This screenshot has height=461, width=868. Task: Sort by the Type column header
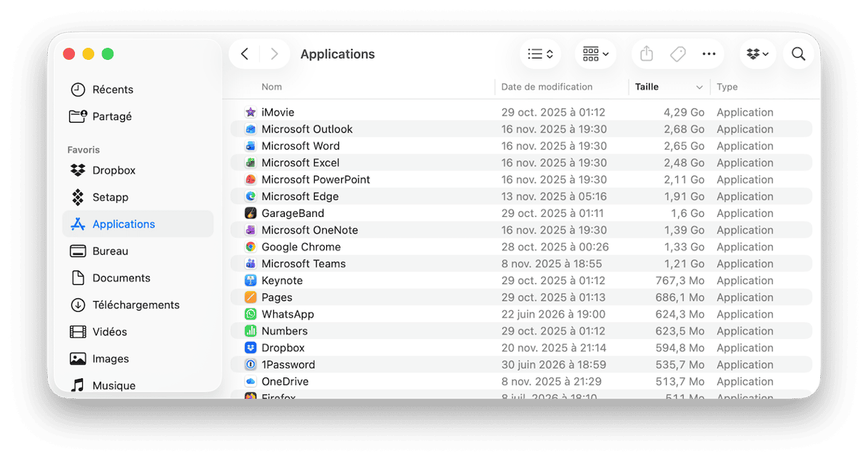(727, 87)
